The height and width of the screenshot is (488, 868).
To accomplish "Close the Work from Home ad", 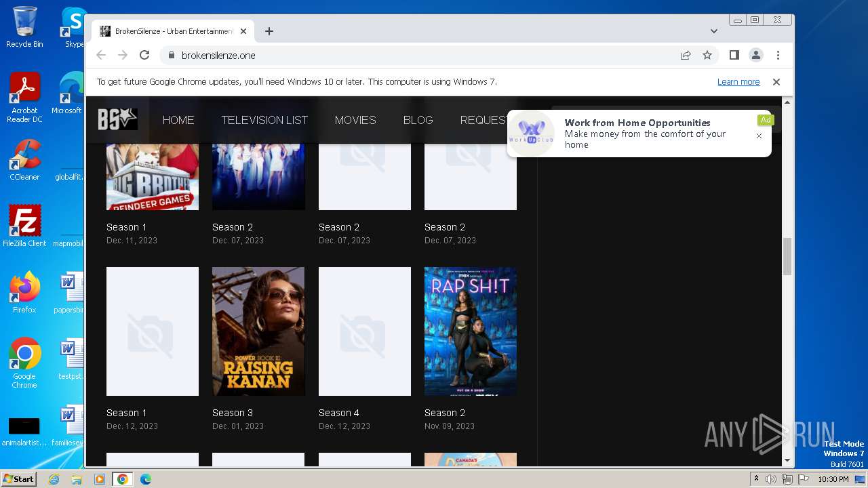I will [759, 136].
